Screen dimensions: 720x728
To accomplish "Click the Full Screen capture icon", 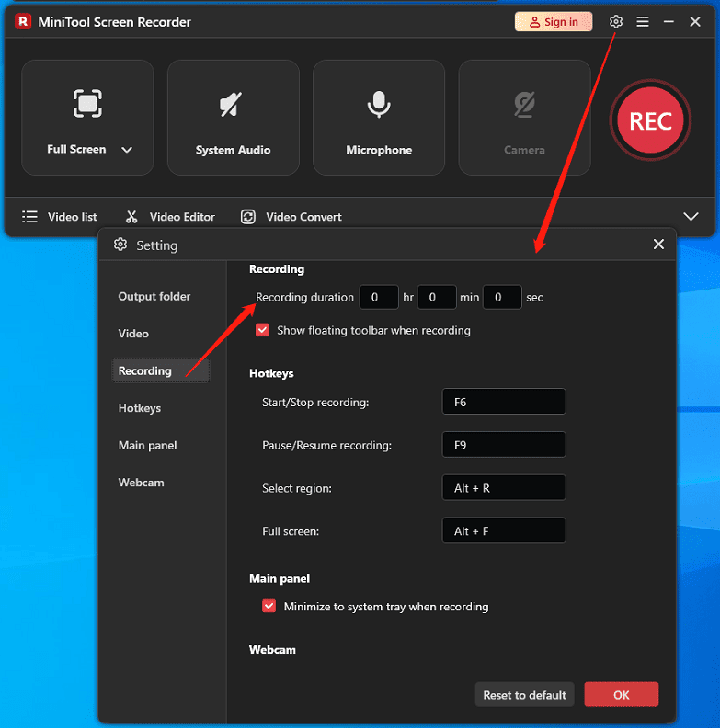I will pos(87,103).
